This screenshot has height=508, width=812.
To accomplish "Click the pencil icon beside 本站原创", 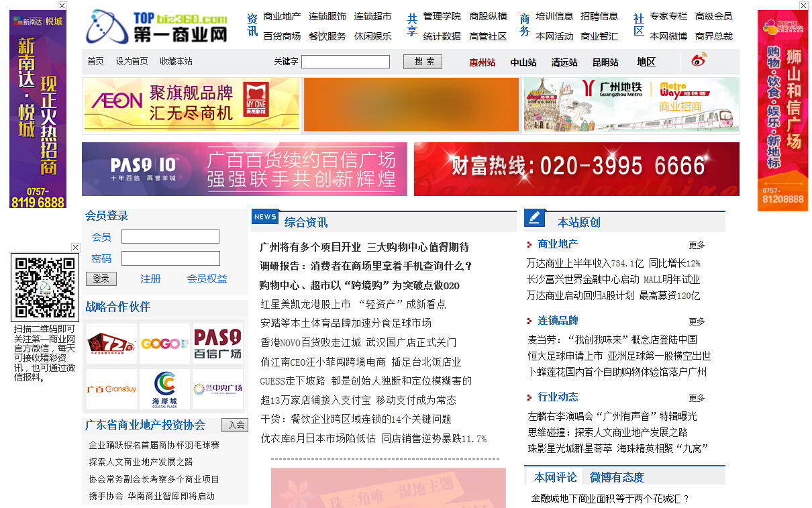I will (x=535, y=217).
